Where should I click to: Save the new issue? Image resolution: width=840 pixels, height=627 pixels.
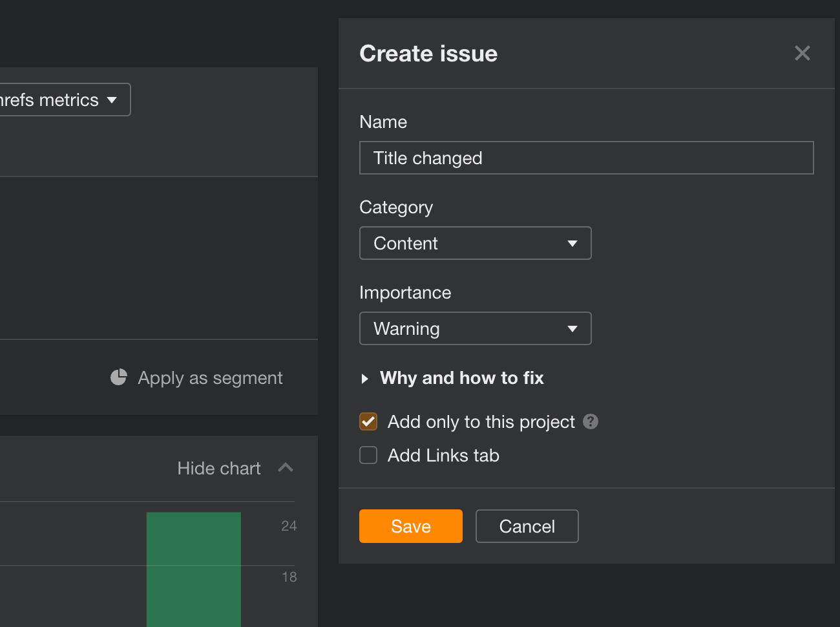tap(410, 526)
